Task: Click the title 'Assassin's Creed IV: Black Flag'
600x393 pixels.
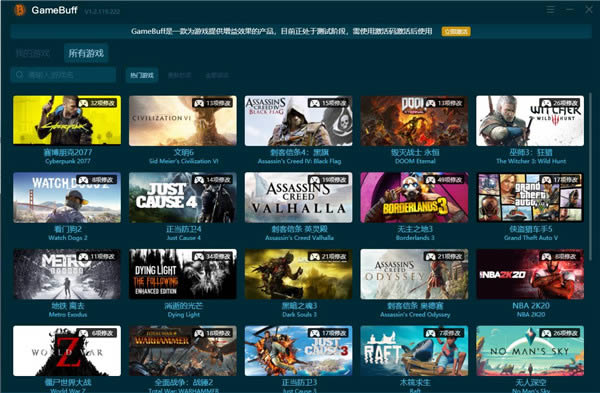Action: click(x=299, y=161)
